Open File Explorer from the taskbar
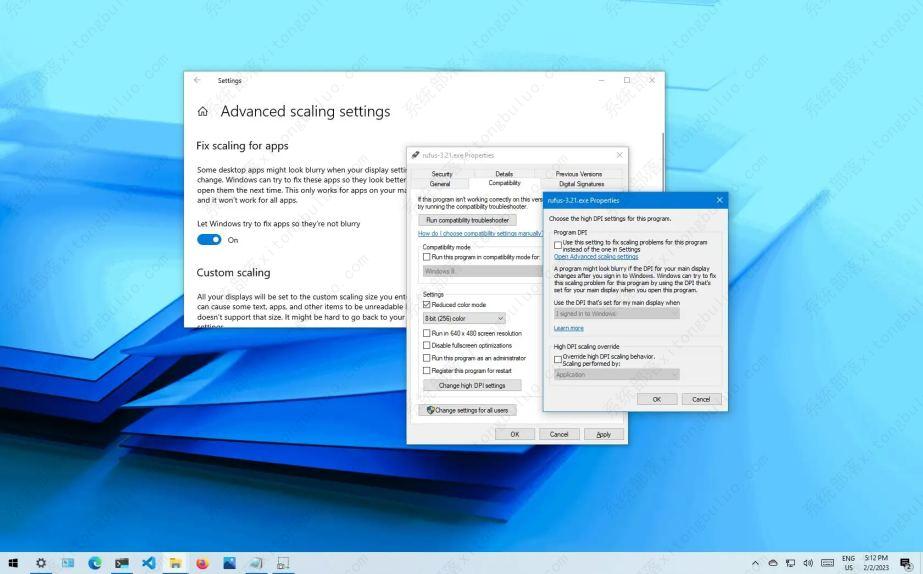 pyautogui.click(x=175, y=563)
